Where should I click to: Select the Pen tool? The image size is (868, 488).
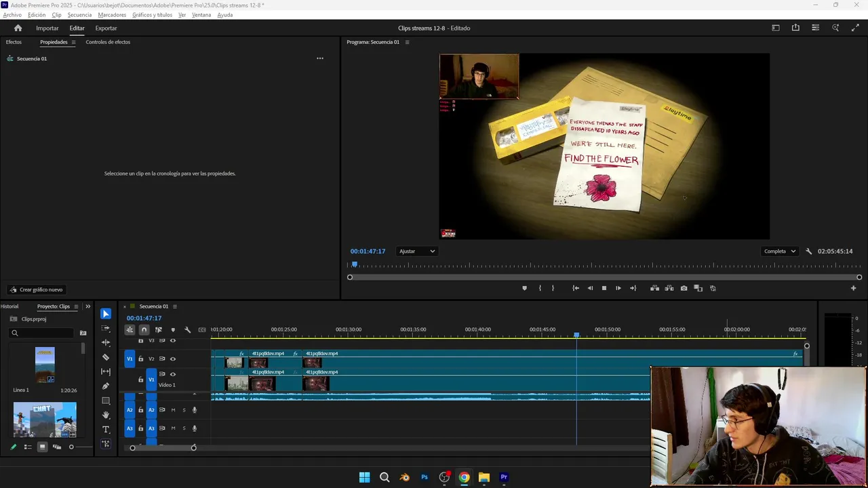tap(106, 386)
